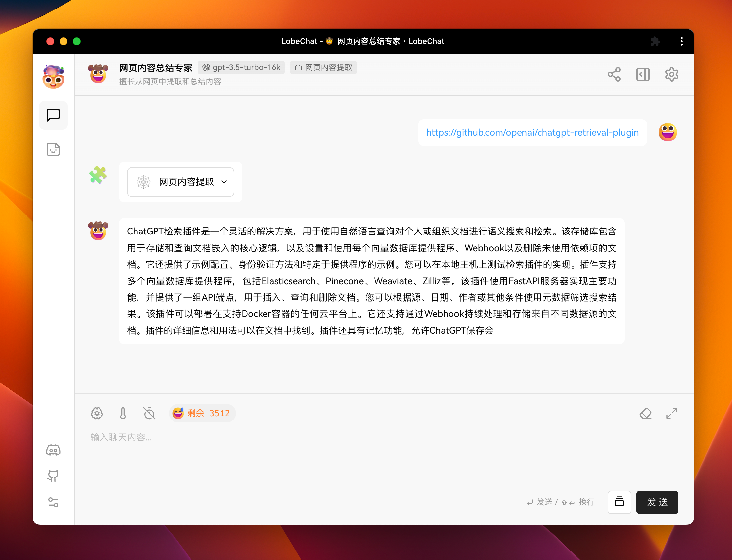The image size is (732, 560).
Task: Toggle the history limit timer-off icon
Action: [x=149, y=413]
